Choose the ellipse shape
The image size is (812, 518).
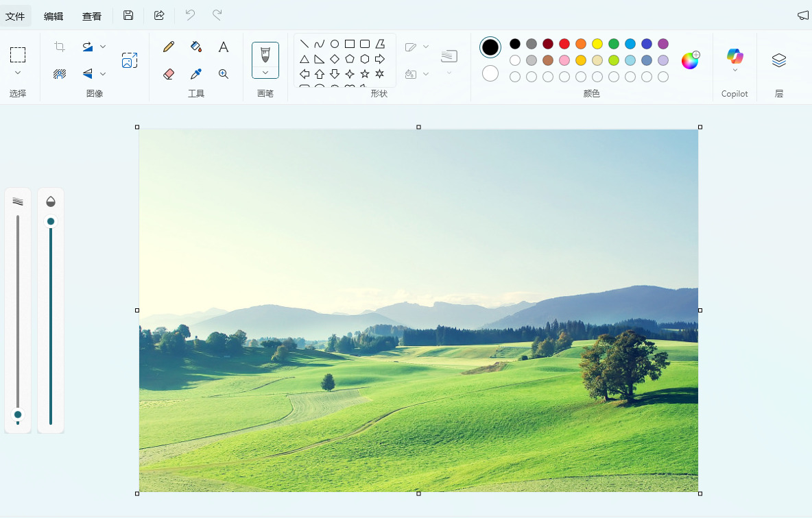(x=335, y=44)
